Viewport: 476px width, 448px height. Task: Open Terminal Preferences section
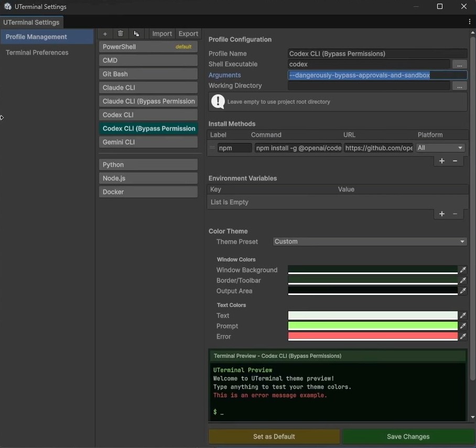pyautogui.click(x=37, y=52)
